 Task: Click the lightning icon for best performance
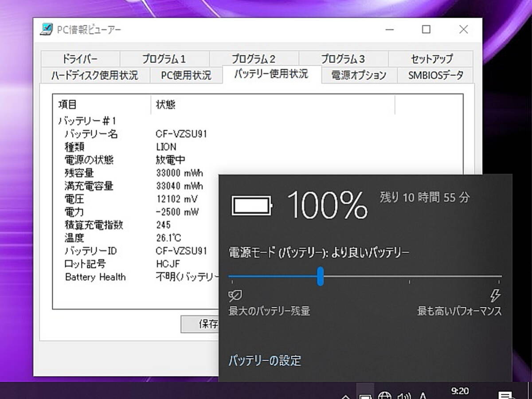495,296
